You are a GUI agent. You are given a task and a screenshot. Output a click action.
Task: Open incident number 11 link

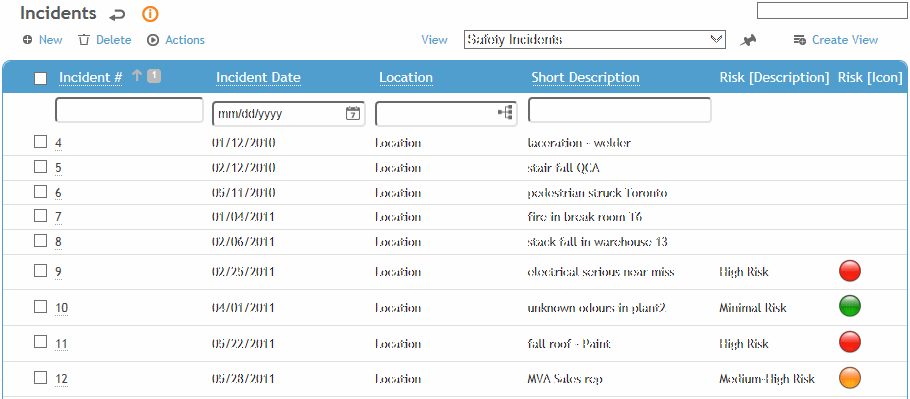(x=62, y=344)
